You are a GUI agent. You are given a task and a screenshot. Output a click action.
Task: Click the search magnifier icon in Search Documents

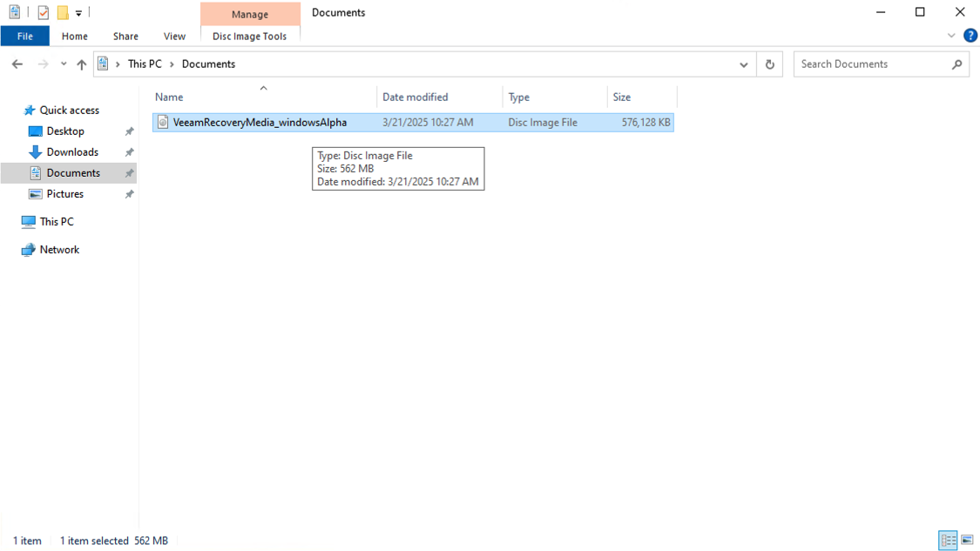click(956, 64)
